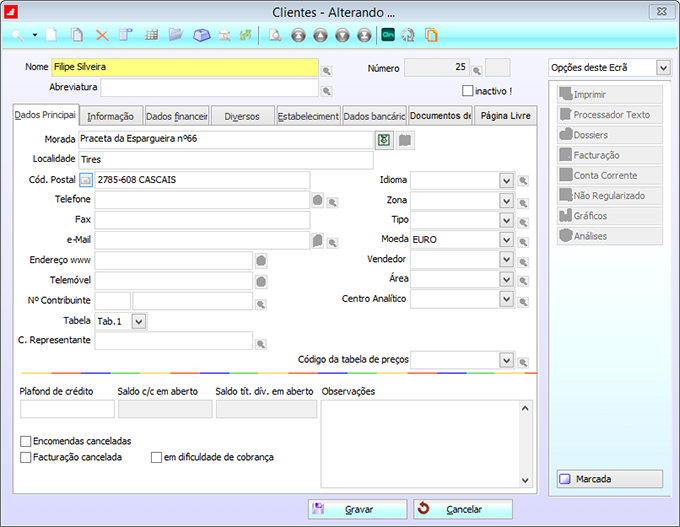Click into the Telefone input field
The width and height of the screenshot is (680, 527).
202,200
